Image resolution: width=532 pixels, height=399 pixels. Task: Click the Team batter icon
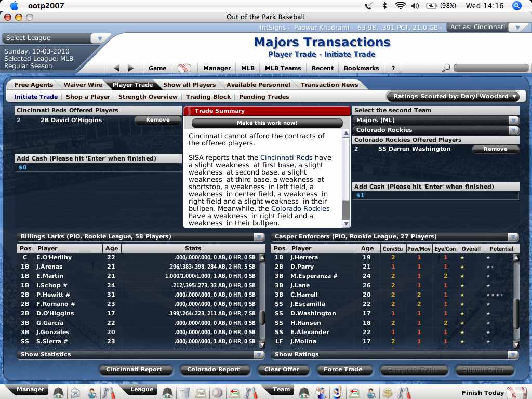[337, 393]
